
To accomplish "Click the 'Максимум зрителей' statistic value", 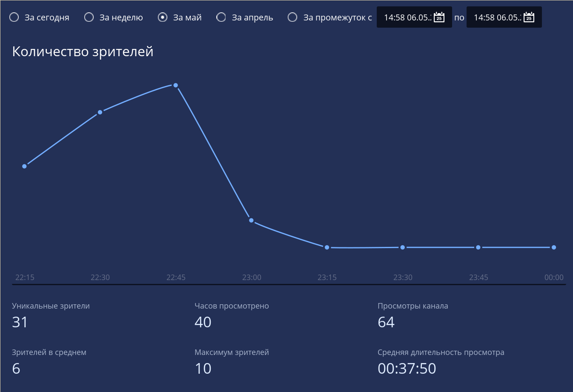I will [203, 369].
